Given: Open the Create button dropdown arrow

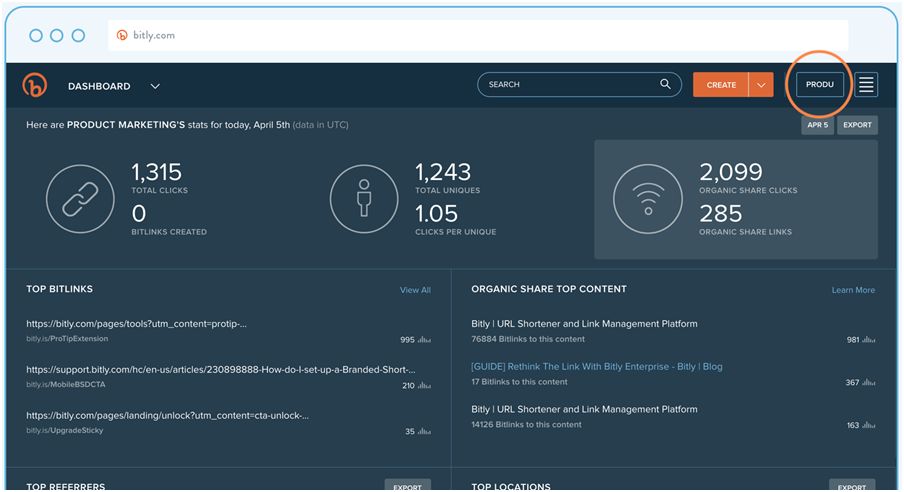Looking at the screenshot, I should (761, 85).
